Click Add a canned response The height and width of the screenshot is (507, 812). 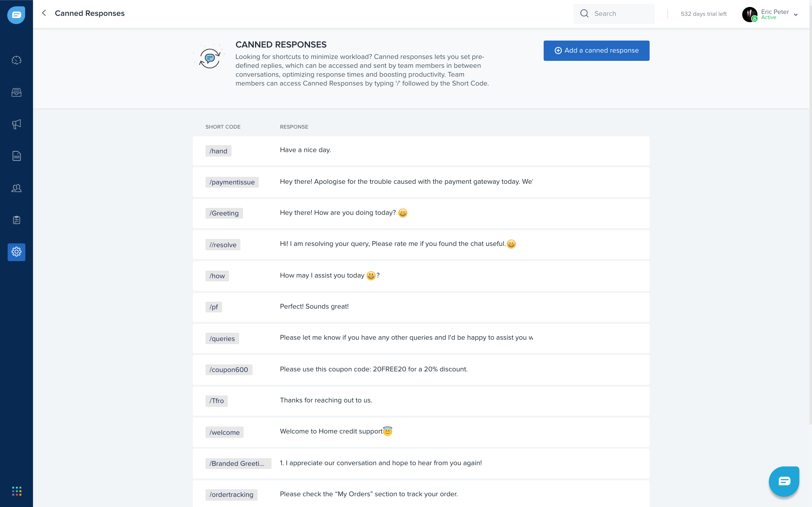(x=596, y=50)
